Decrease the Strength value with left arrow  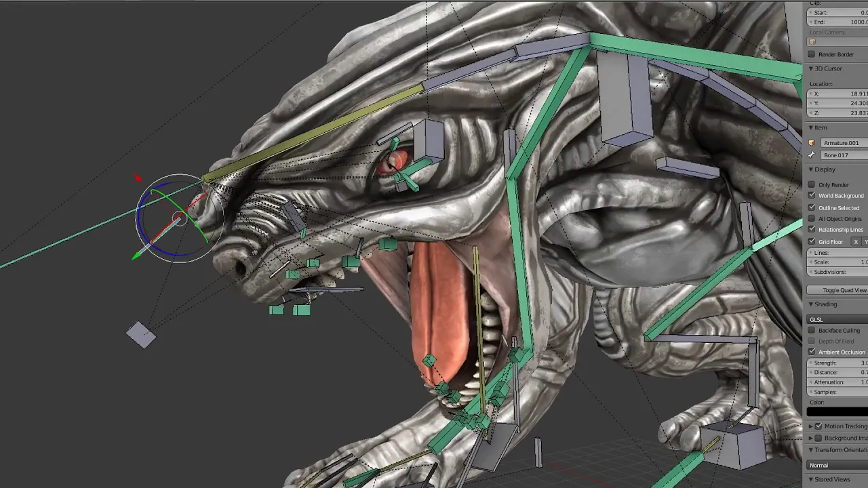point(810,363)
